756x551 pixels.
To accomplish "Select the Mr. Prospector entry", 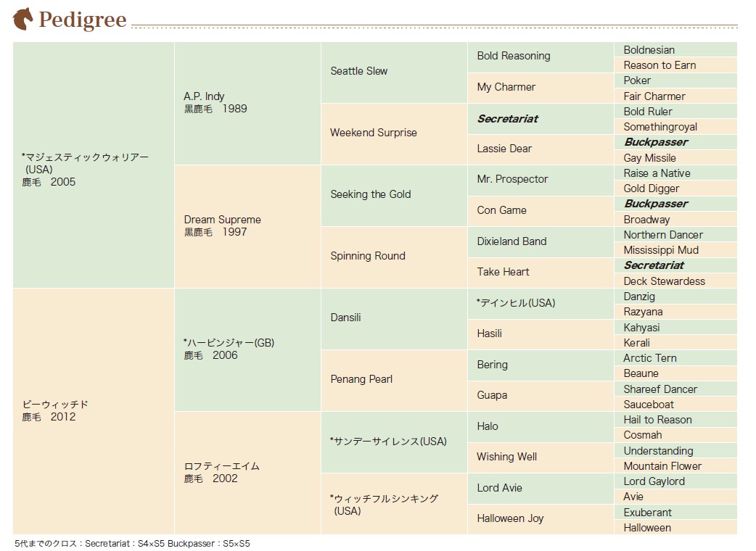I will pyautogui.click(x=541, y=180).
